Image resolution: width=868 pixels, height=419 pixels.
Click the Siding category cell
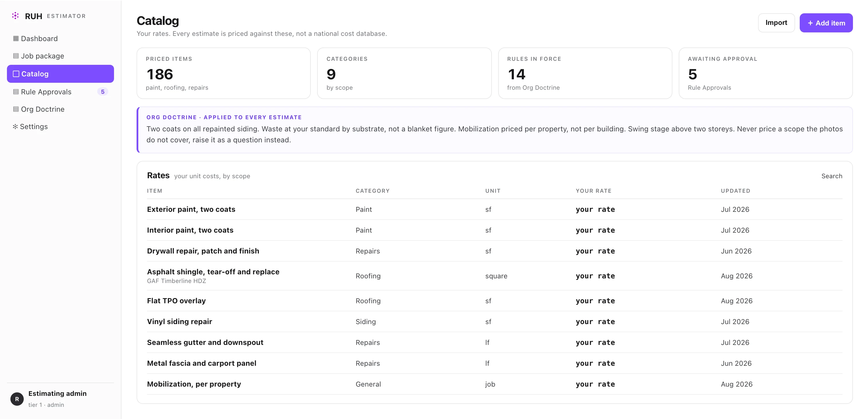click(x=366, y=322)
